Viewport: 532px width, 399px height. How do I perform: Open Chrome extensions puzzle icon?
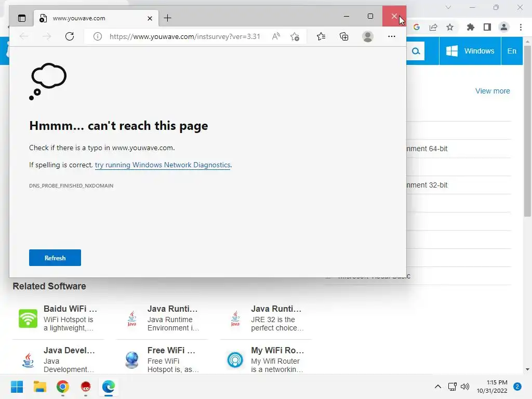pyautogui.click(x=470, y=27)
